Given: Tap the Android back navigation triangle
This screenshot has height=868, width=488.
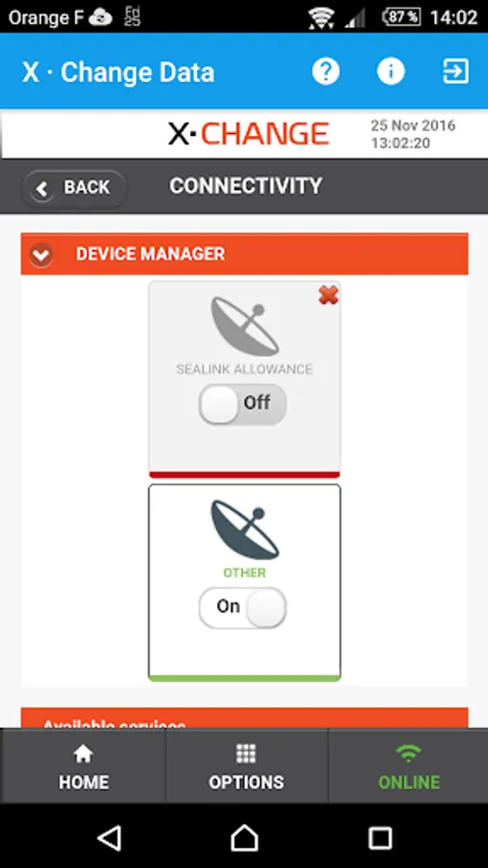Looking at the screenshot, I should [x=109, y=837].
